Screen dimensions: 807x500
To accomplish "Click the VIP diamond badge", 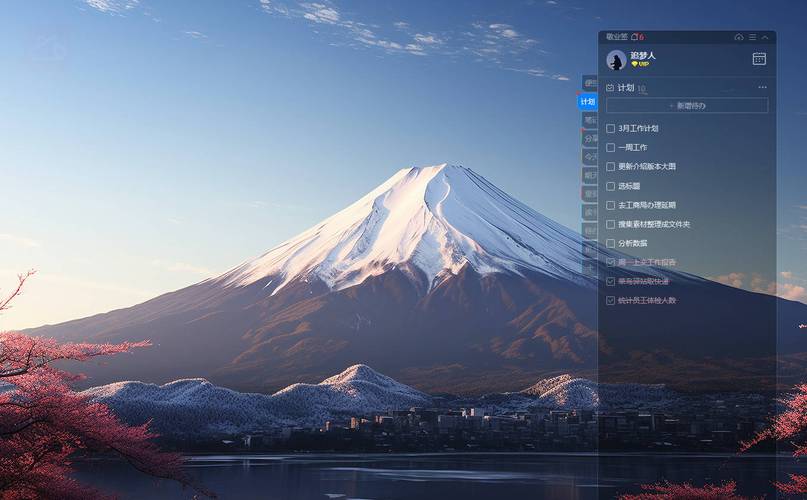I will (640, 64).
